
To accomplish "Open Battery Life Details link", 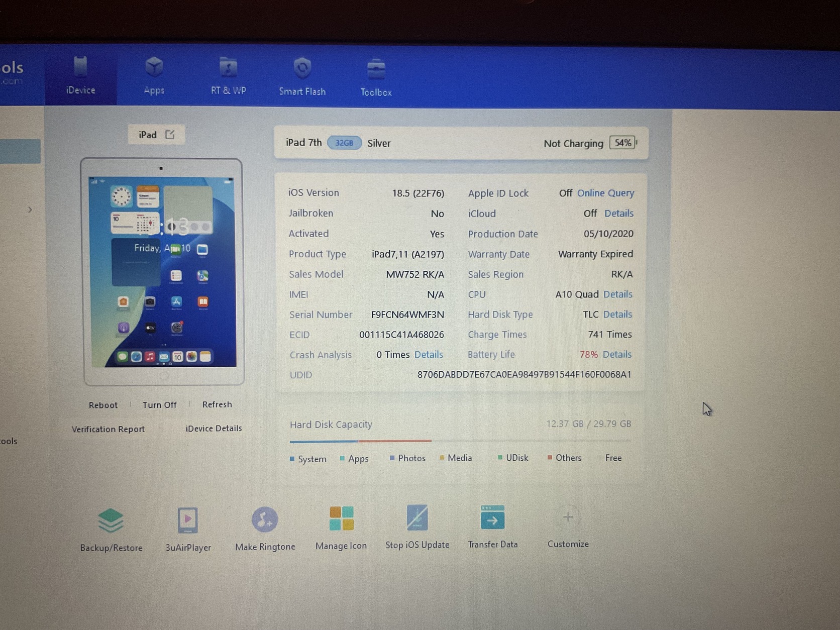I will (617, 354).
